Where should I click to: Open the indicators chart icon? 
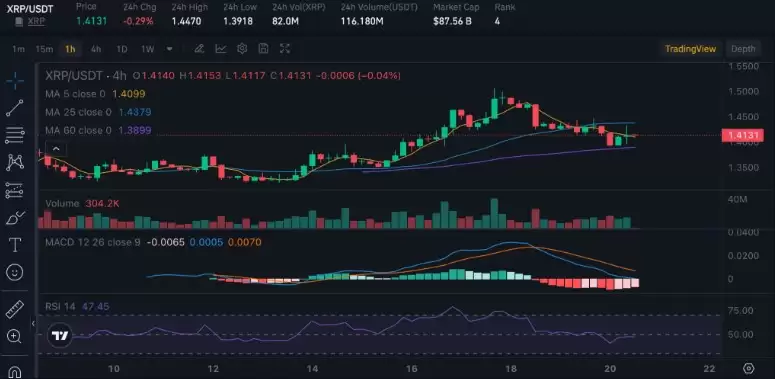pos(220,48)
